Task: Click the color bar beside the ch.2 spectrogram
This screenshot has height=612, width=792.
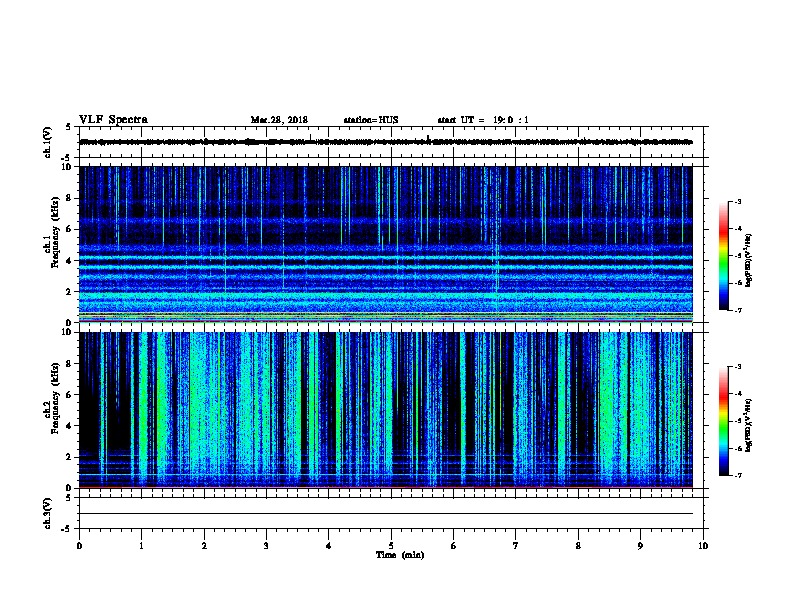Action: click(723, 421)
